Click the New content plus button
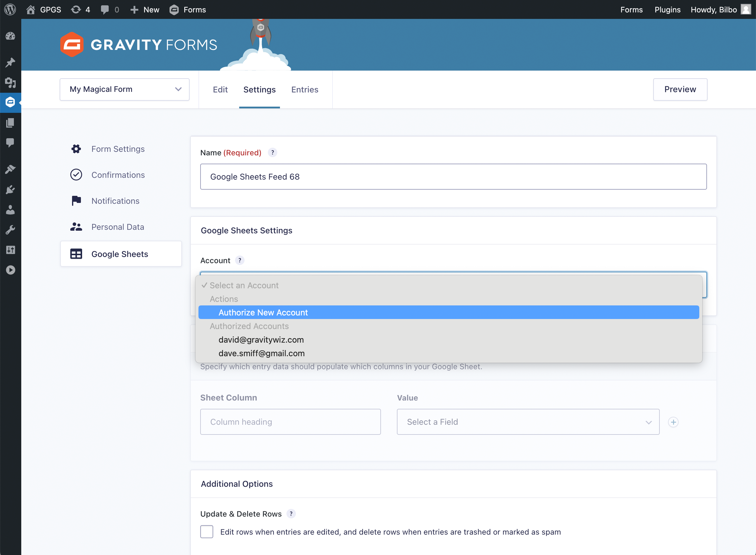 [145, 9]
